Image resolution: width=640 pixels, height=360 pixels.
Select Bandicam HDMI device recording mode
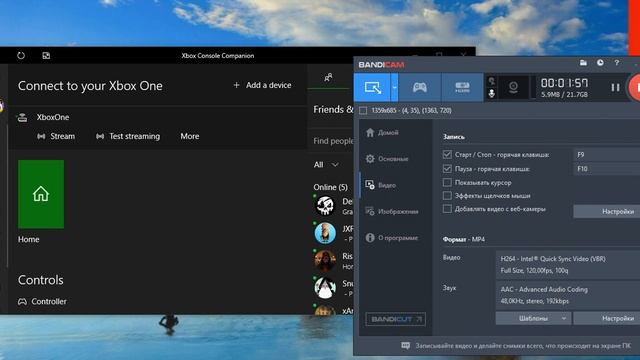click(462, 87)
